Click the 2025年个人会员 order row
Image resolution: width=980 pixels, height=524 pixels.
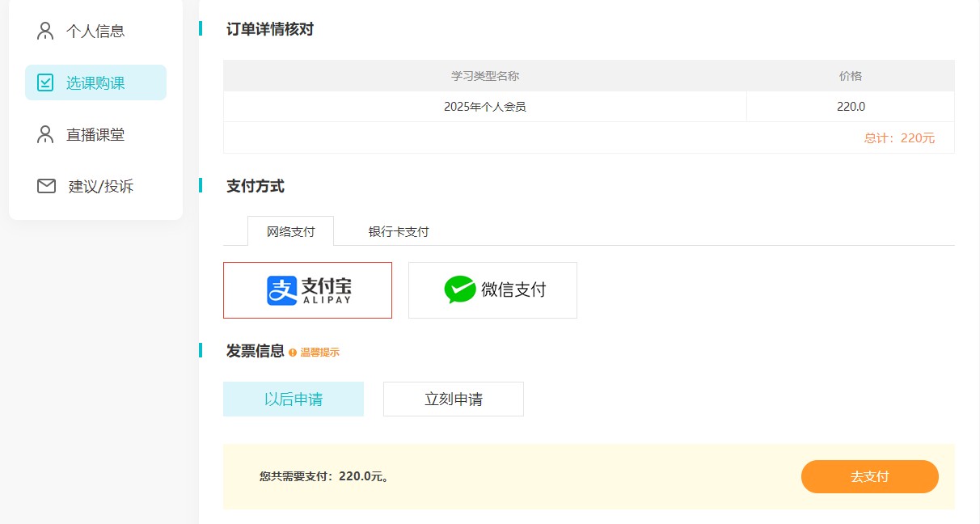[485, 106]
